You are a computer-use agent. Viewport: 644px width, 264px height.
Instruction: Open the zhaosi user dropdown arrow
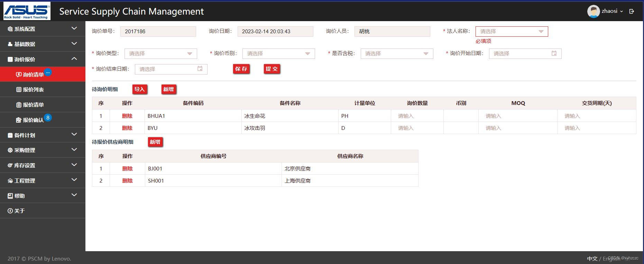tap(622, 11)
